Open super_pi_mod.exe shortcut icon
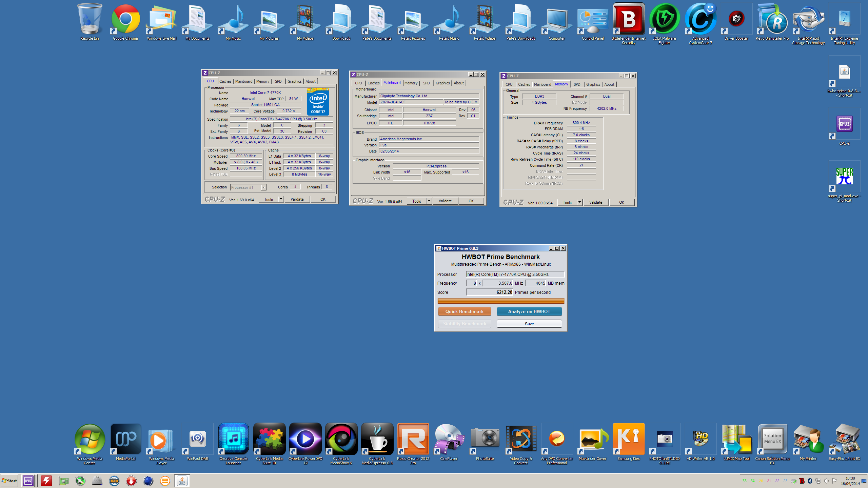Image resolution: width=868 pixels, height=488 pixels. coord(844,181)
